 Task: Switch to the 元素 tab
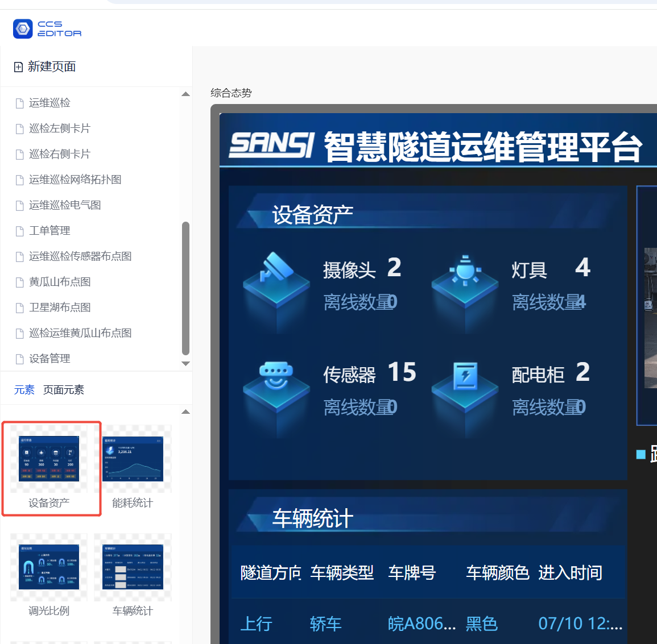(x=24, y=390)
